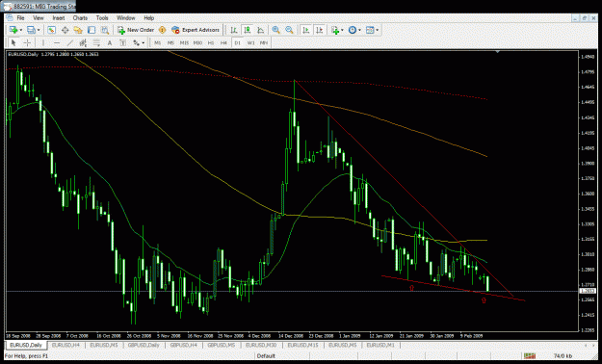
Task: Switch to the GBPUSD,Daily chart tab
Action: point(144,345)
